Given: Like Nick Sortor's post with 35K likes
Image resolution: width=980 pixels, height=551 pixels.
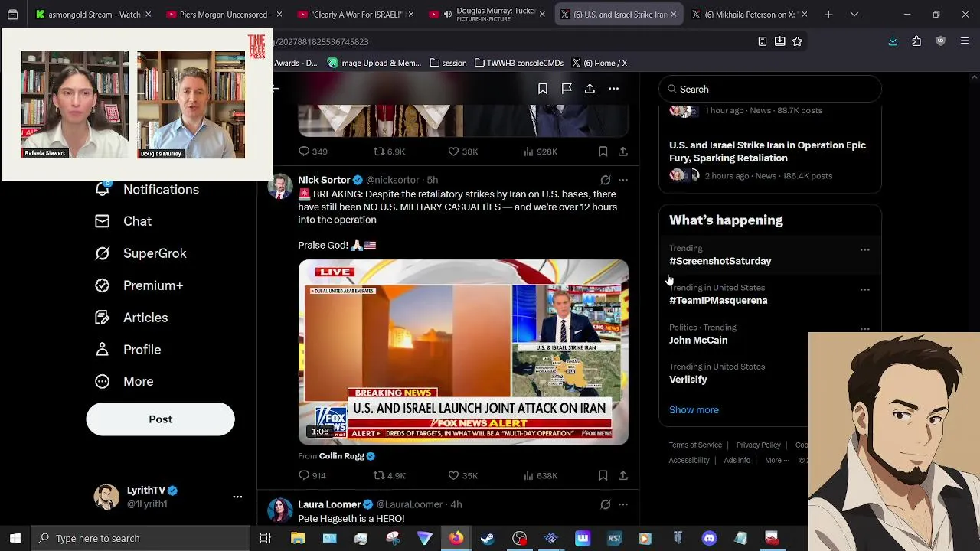Looking at the screenshot, I should (x=462, y=476).
